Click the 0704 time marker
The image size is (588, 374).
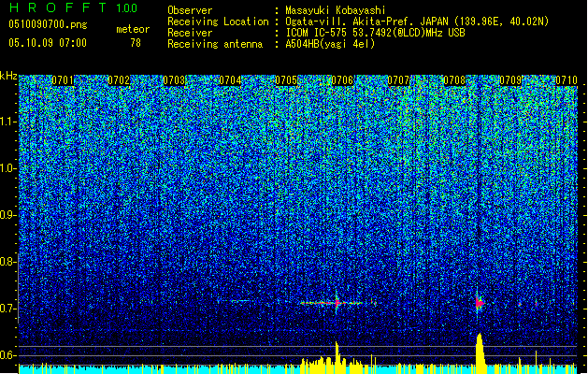point(230,80)
